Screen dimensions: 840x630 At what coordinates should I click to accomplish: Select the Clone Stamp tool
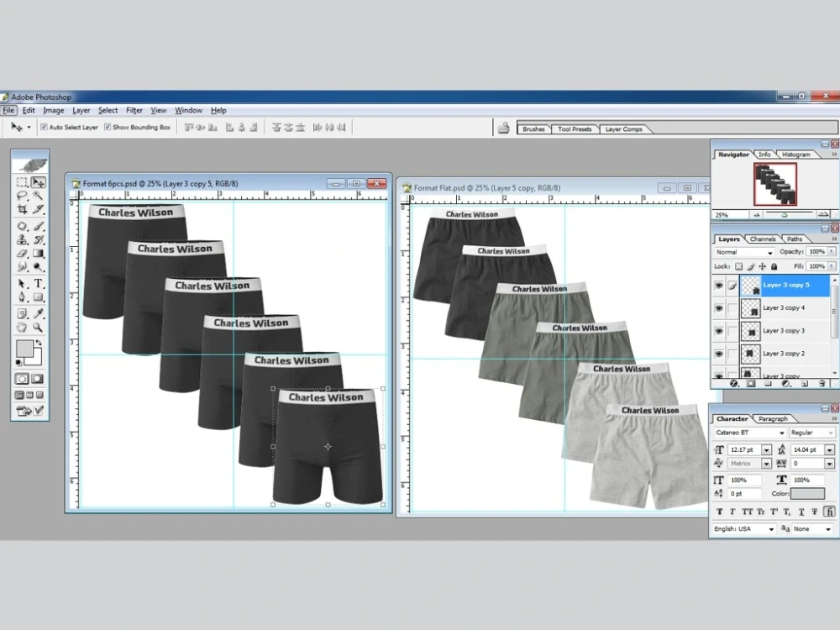point(22,239)
